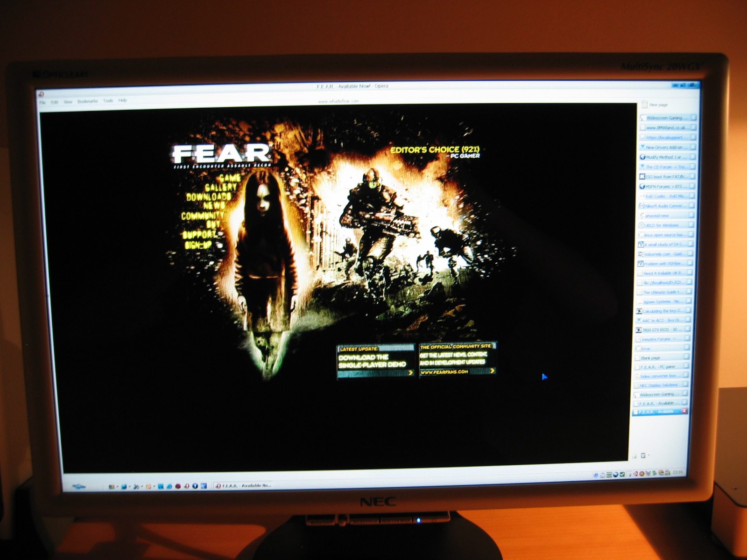Open the closed tabs trash can
This screenshot has height=560, width=747.
(643, 455)
